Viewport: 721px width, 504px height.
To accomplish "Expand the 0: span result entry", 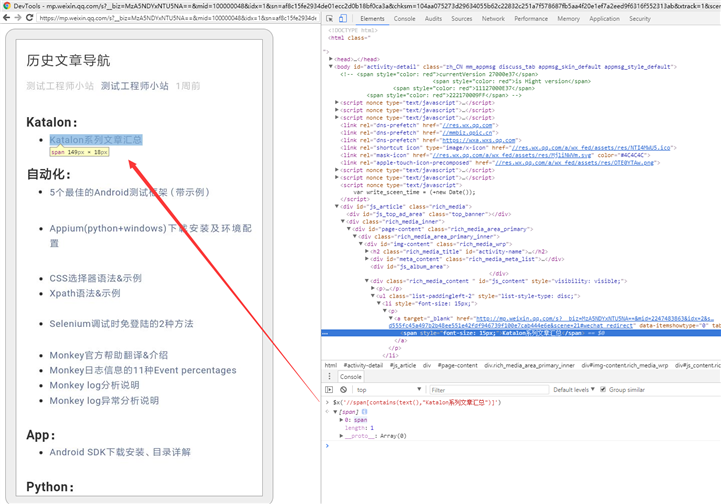I will (x=341, y=420).
